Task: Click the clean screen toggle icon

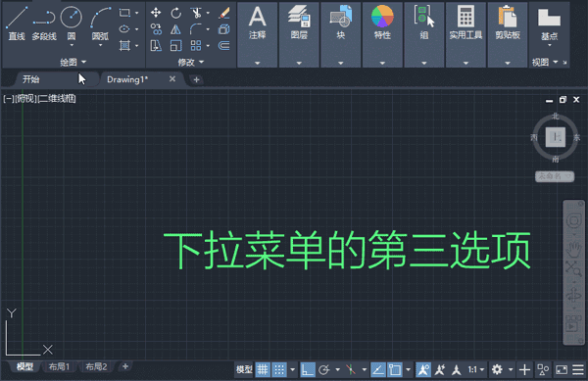Action: [x=562, y=370]
